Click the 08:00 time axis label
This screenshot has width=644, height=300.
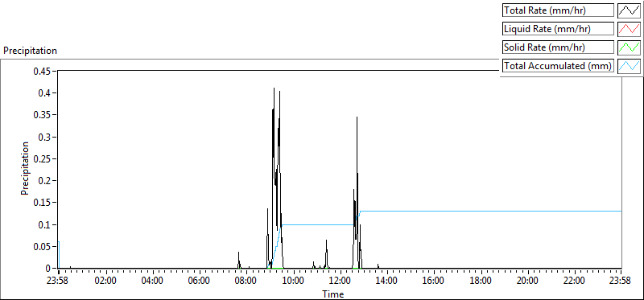point(246,282)
